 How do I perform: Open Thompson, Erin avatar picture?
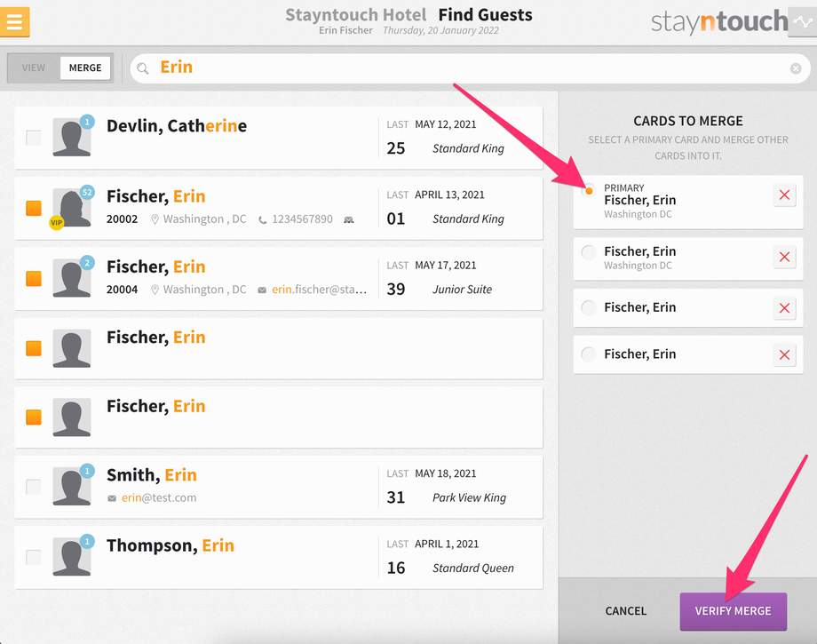[72, 556]
